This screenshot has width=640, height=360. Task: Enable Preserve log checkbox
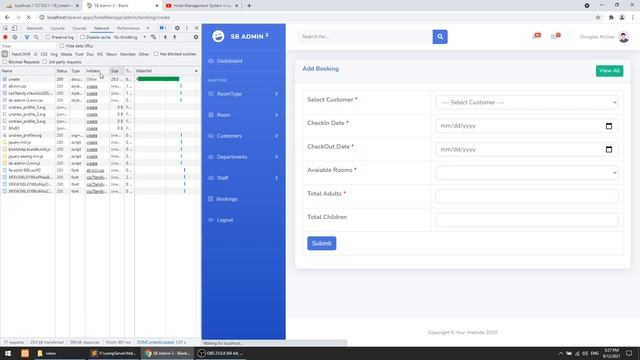click(x=48, y=37)
